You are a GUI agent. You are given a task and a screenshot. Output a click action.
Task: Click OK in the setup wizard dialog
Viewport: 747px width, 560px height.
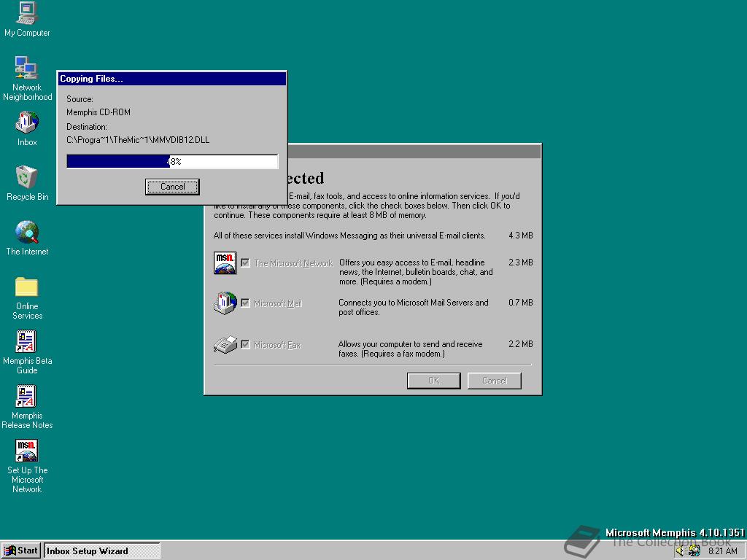click(x=433, y=381)
